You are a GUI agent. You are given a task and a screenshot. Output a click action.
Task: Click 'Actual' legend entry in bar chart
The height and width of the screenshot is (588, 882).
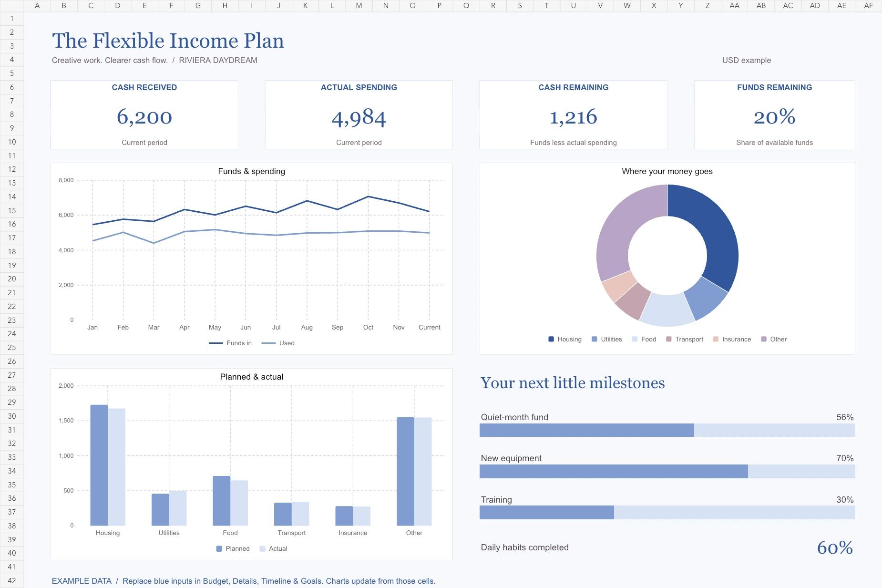coord(273,548)
